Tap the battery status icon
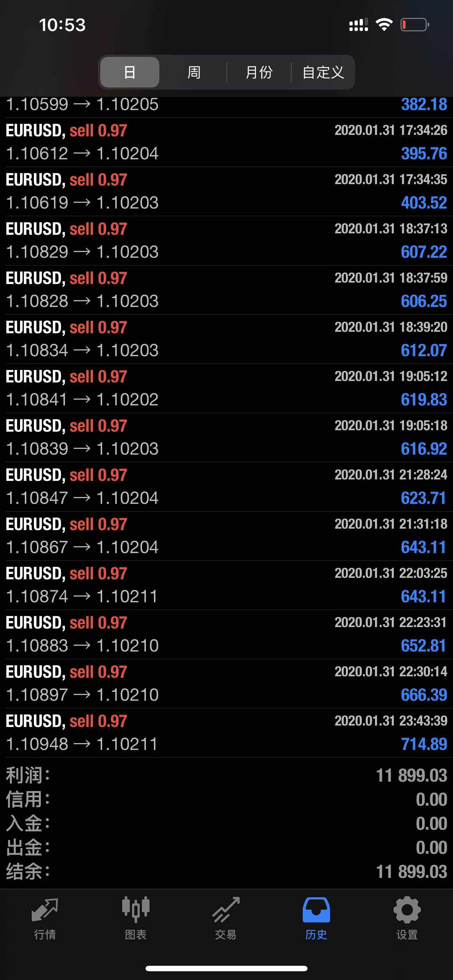 coord(415,25)
